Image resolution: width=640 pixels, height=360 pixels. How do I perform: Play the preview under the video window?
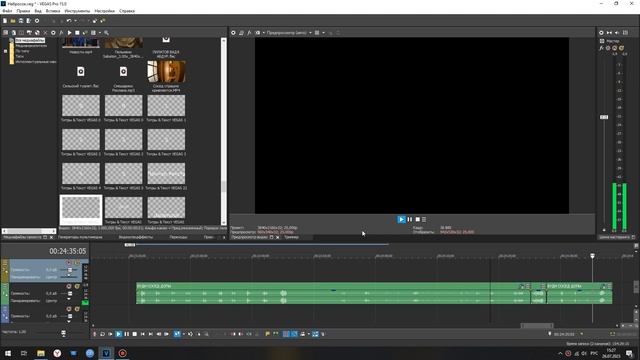pos(401,220)
